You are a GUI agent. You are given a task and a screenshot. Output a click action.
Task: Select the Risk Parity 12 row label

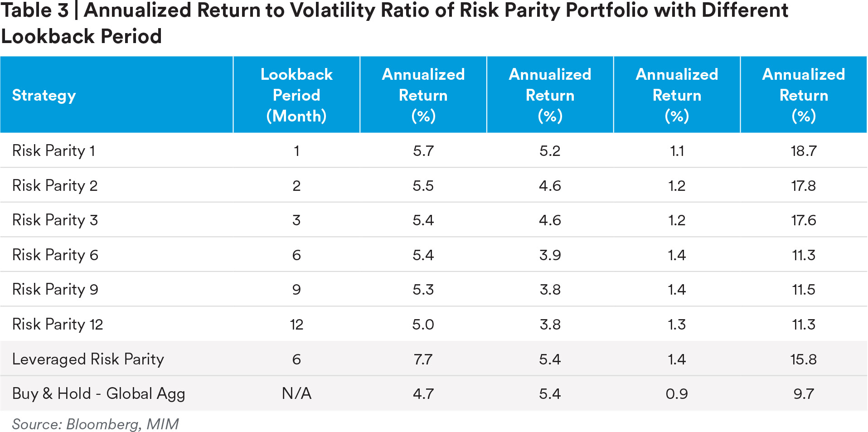[58, 324]
